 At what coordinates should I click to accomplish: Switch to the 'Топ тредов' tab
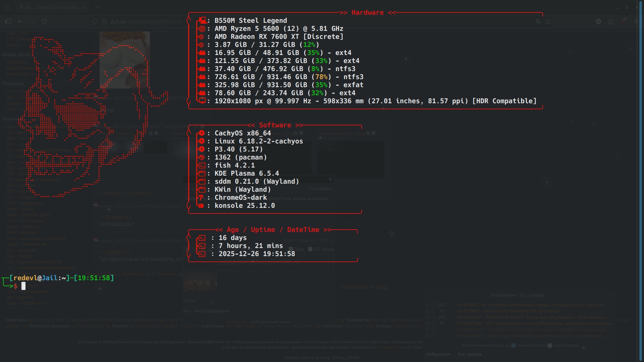(x=469, y=354)
